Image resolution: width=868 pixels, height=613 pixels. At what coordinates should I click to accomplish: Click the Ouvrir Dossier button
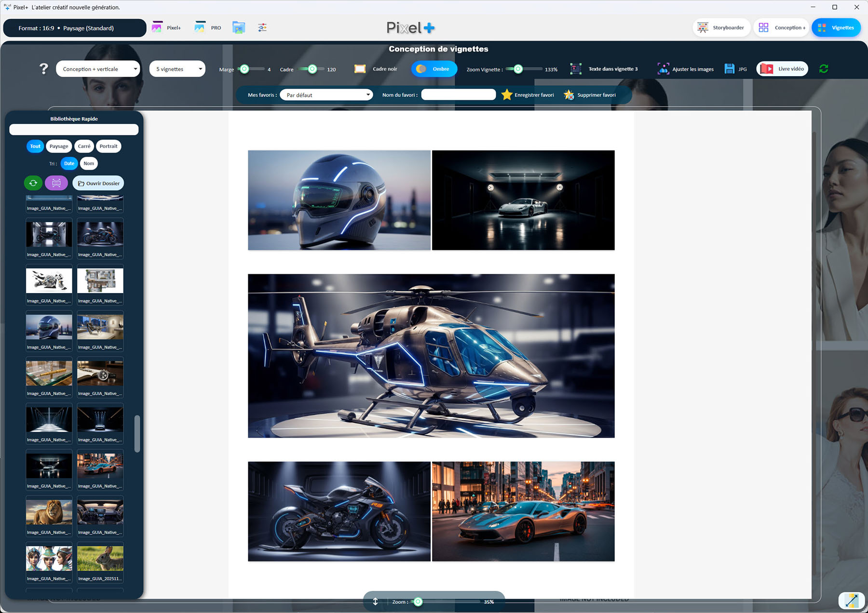click(x=98, y=183)
